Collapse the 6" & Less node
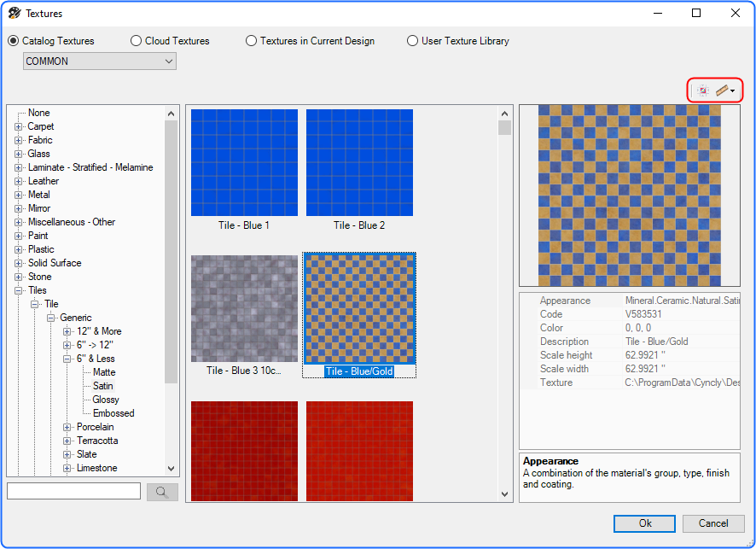The height and width of the screenshot is (549, 756). pos(67,359)
